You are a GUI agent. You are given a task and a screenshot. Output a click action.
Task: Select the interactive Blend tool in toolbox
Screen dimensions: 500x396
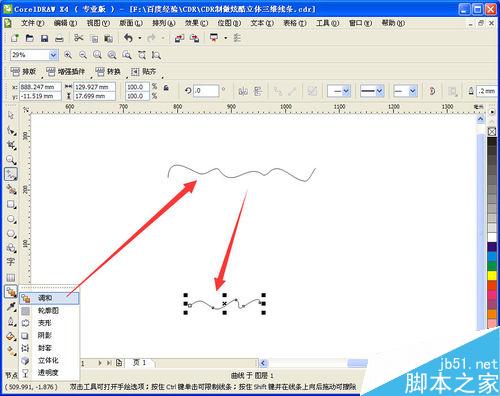(11, 292)
